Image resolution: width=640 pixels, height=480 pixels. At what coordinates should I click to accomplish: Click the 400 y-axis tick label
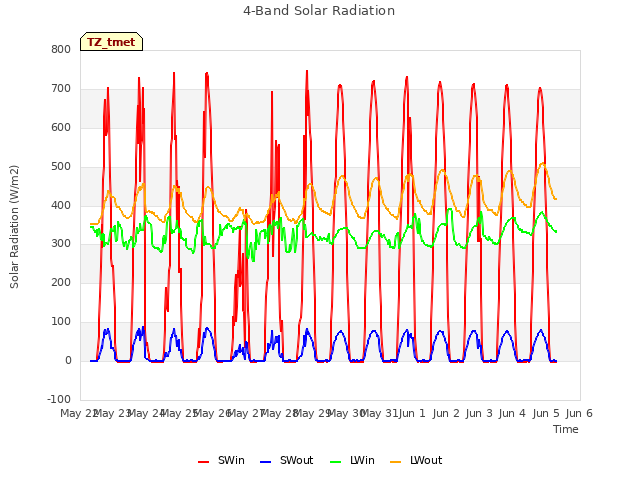[61, 205]
